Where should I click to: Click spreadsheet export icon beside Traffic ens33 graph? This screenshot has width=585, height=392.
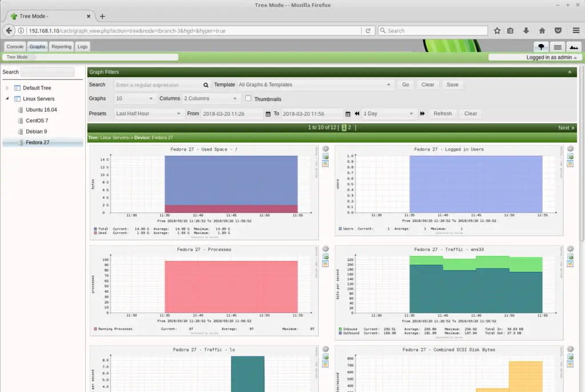click(570, 264)
